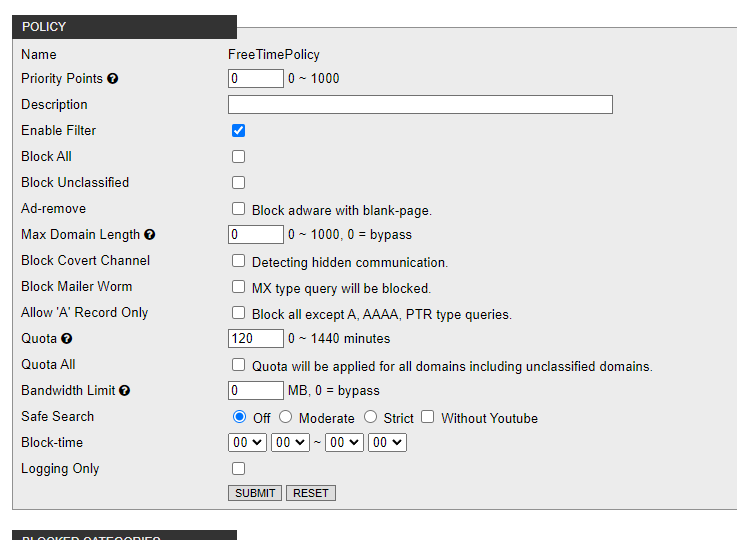737x540 pixels.
Task: Click the help icon next to Bandwidth Limit
Action: click(125, 391)
